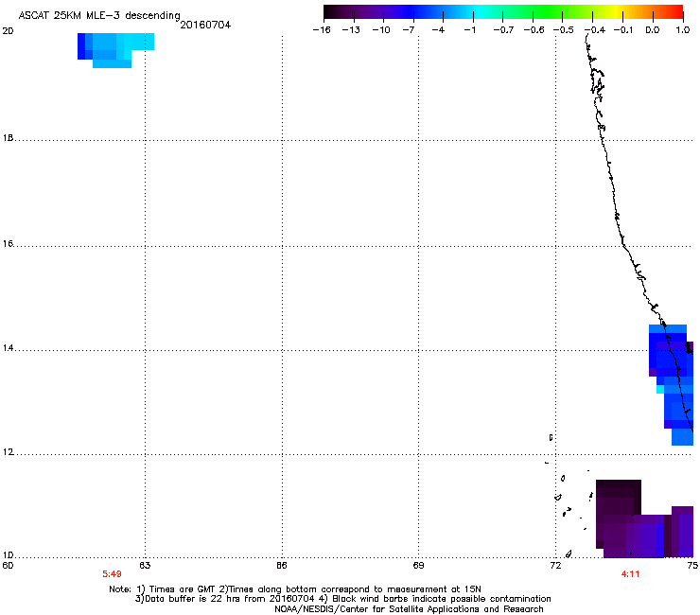Click the NOAA/NESDIS credit line at the bottom
The width and height of the screenshot is (700, 615).
point(409,609)
